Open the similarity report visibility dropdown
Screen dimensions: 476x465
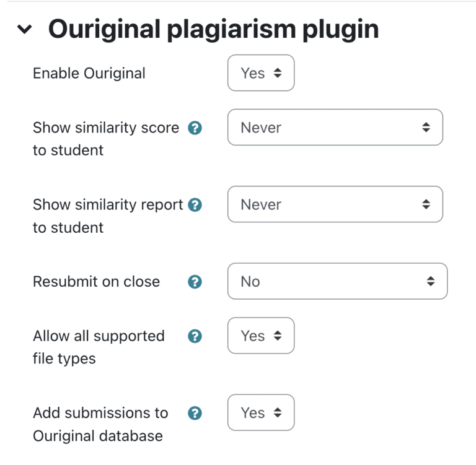pos(335,204)
